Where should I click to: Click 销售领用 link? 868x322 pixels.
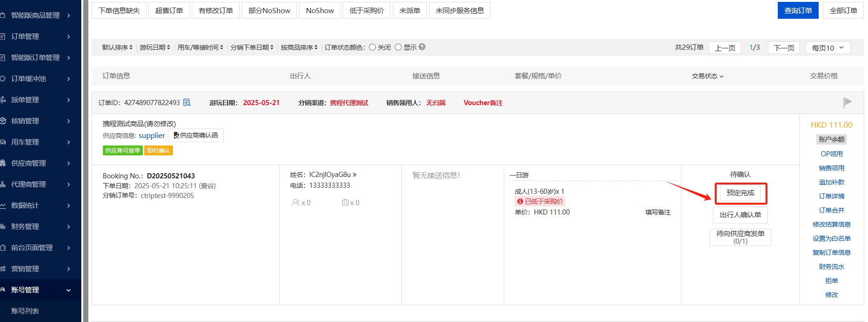[x=831, y=168]
